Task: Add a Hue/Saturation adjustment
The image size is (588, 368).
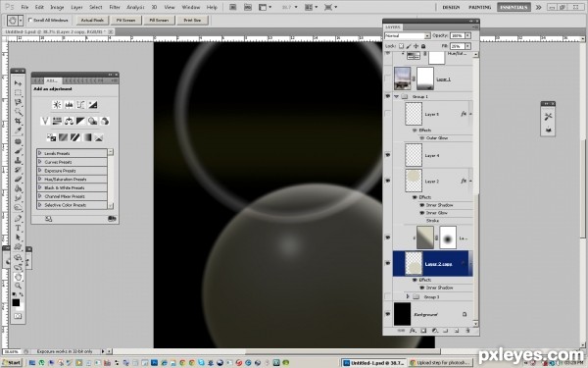Action: pyautogui.click(x=57, y=121)
